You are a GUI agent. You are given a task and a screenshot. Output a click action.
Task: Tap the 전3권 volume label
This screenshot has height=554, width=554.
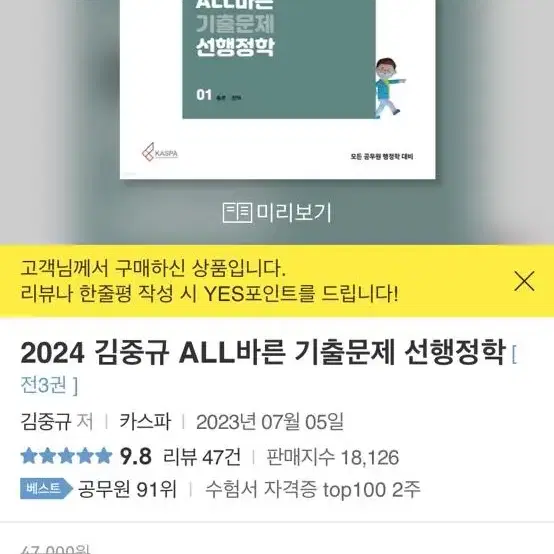(49, 385)
